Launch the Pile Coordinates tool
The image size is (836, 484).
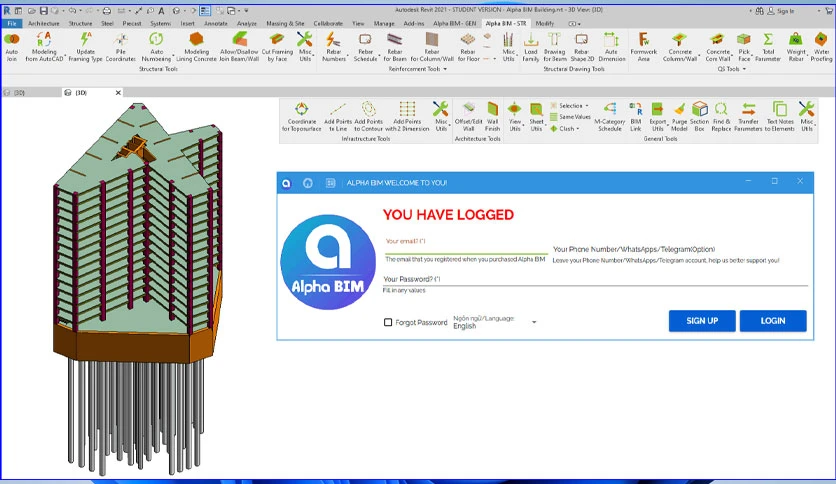click(x=121, y=46)
